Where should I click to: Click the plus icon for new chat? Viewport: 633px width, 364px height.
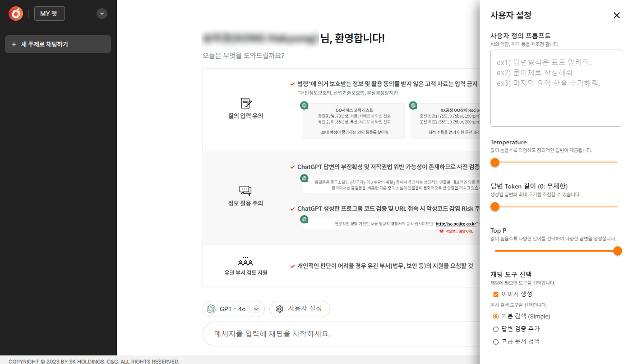pos(14,44)
